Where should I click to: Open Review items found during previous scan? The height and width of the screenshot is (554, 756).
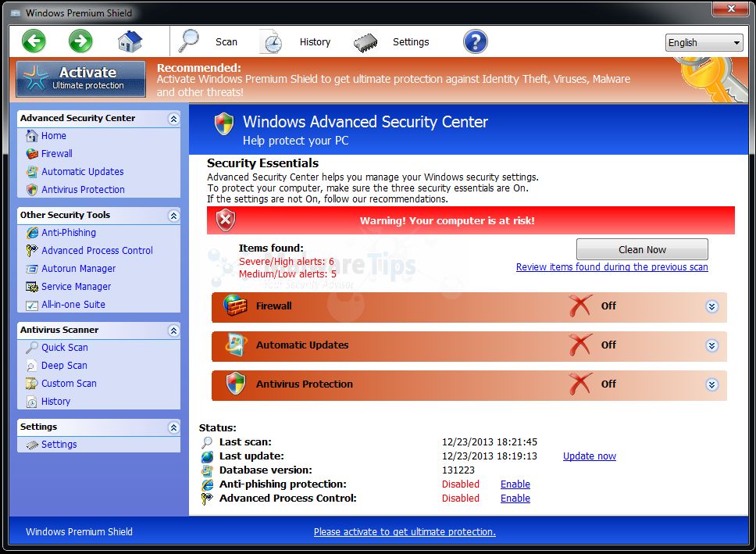[x=612, y=267]
